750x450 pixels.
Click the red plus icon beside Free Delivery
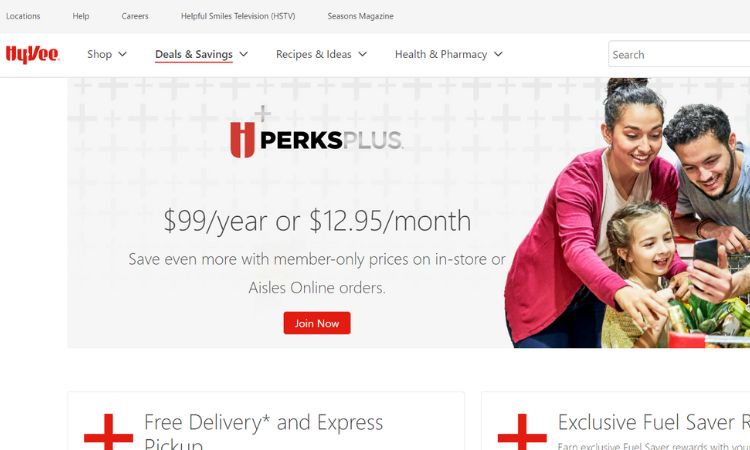(109, 432)
